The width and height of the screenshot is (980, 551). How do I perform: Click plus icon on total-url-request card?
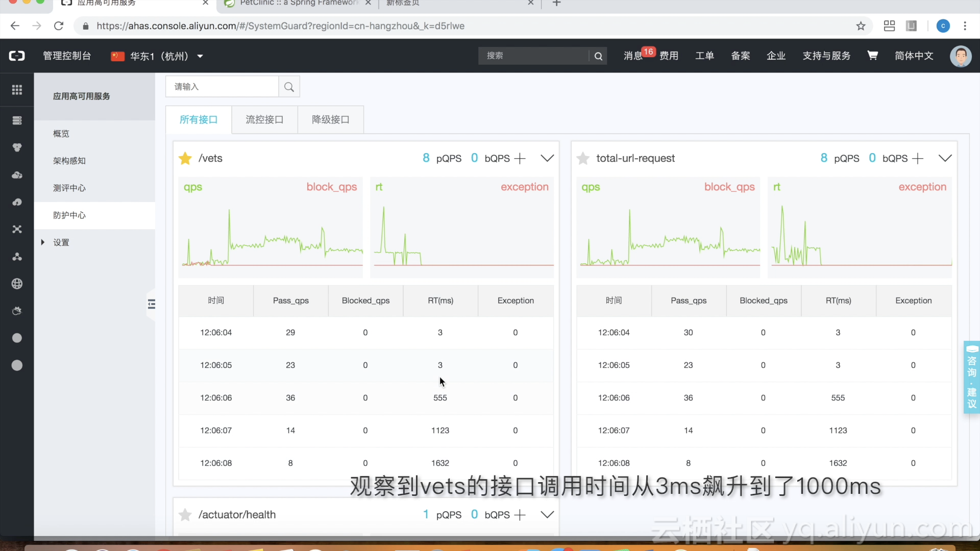coord(917,159)
